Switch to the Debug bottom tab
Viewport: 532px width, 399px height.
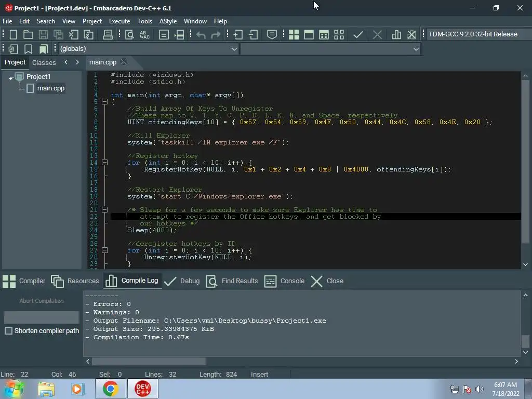pyautogui.click(x=182, y=281)
